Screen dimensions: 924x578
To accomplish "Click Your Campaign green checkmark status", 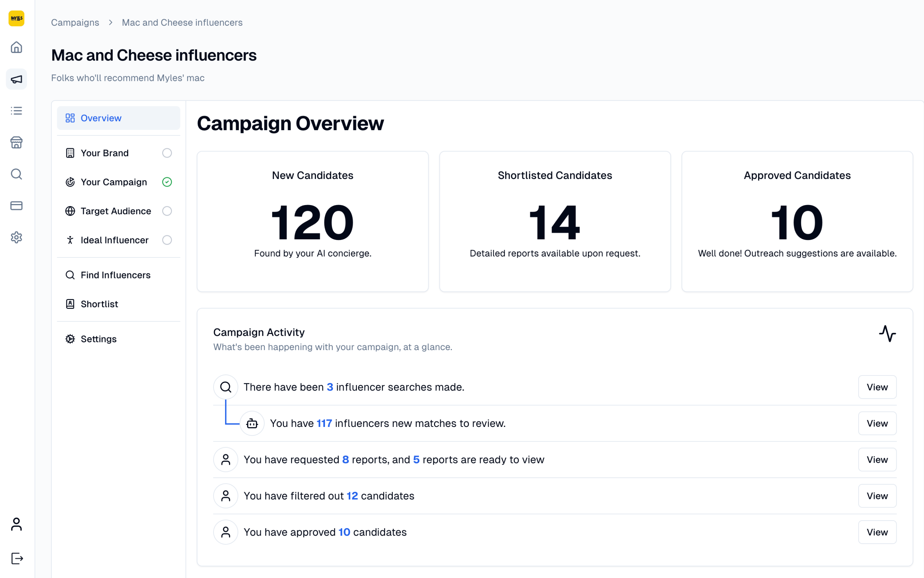I will pyautogui.click(x=167, y=182).
